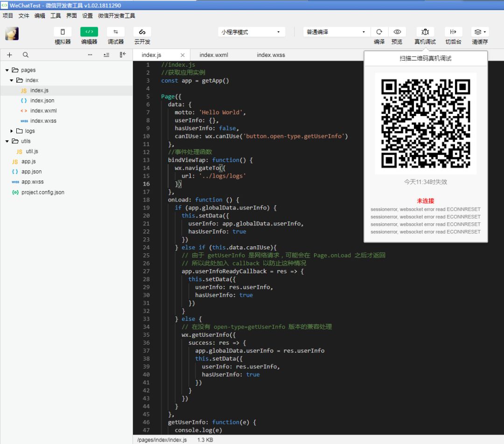Viewport: 504px width, 444px height.
Task: Click the three-dot more options icon
Action: 90,55
